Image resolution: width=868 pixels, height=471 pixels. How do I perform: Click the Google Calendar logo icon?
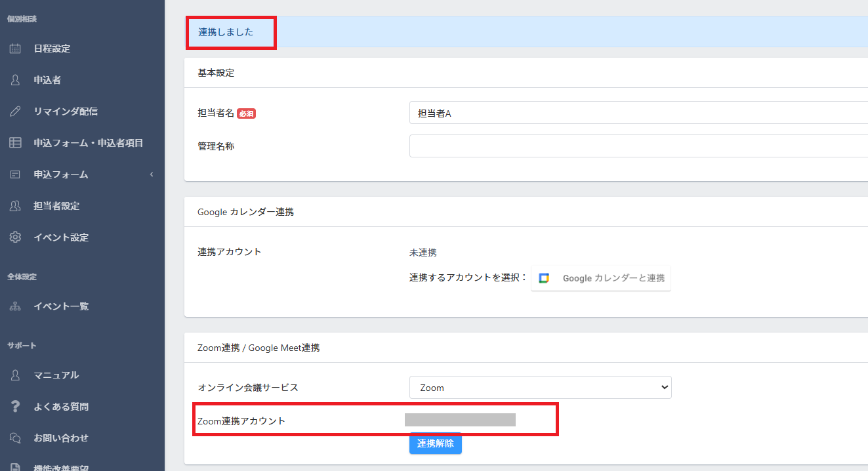point(544,278)
